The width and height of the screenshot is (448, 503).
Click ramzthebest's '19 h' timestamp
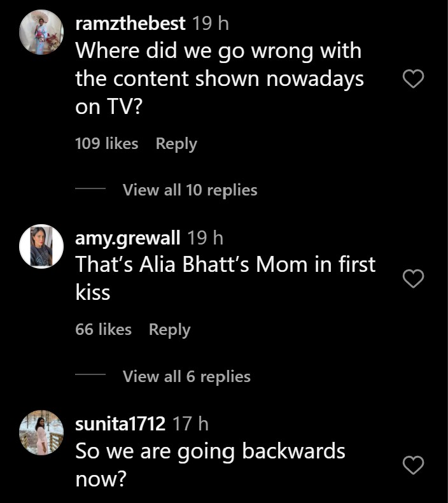click(x=210, y=24)
